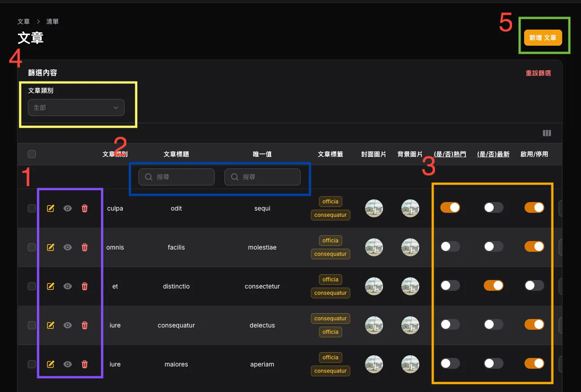Click the 重設篩選 reset link
The image size is (581, 392).
click(538, 73)
